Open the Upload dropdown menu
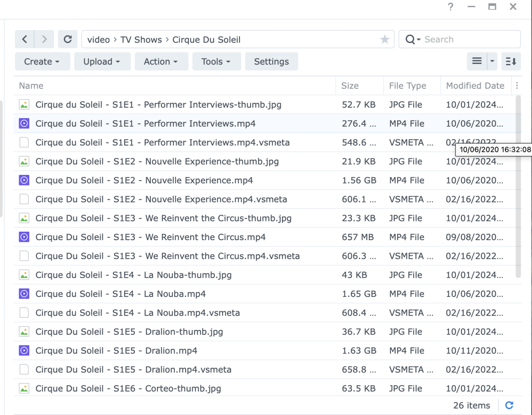 (102, 61)
